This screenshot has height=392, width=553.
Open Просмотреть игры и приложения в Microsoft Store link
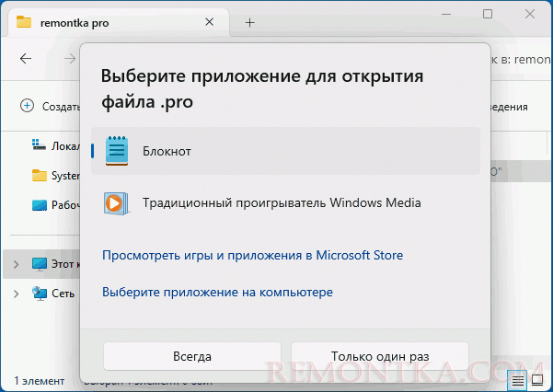252,255
